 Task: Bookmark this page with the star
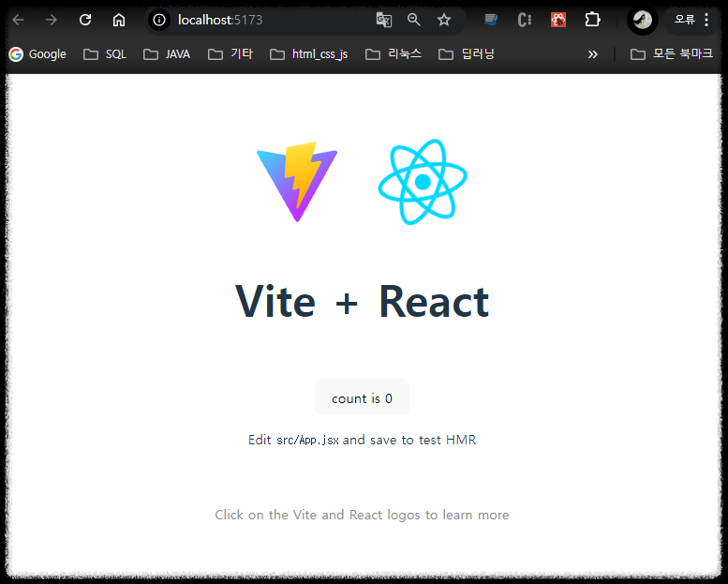coord(444,20)
